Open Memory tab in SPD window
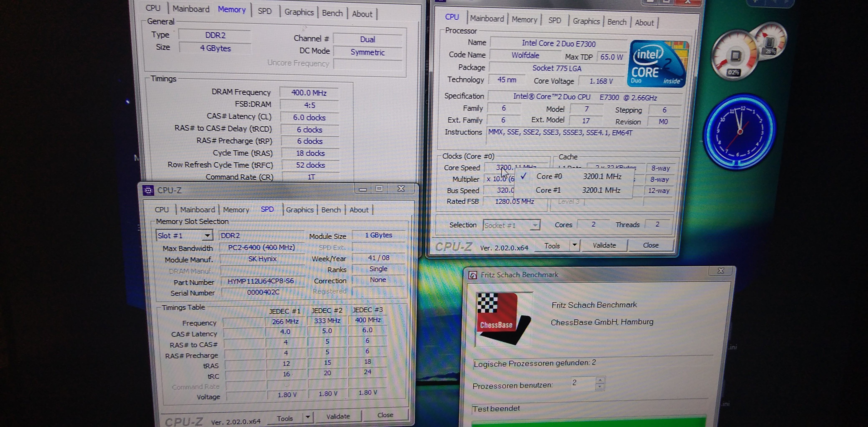This screenshot has height=427, width=868. 236,210
